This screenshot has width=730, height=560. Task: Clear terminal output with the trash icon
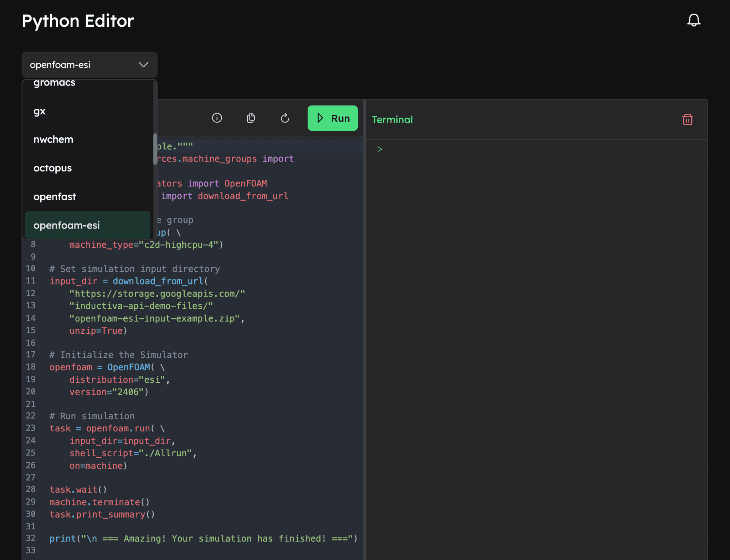(x=687, y=119)
